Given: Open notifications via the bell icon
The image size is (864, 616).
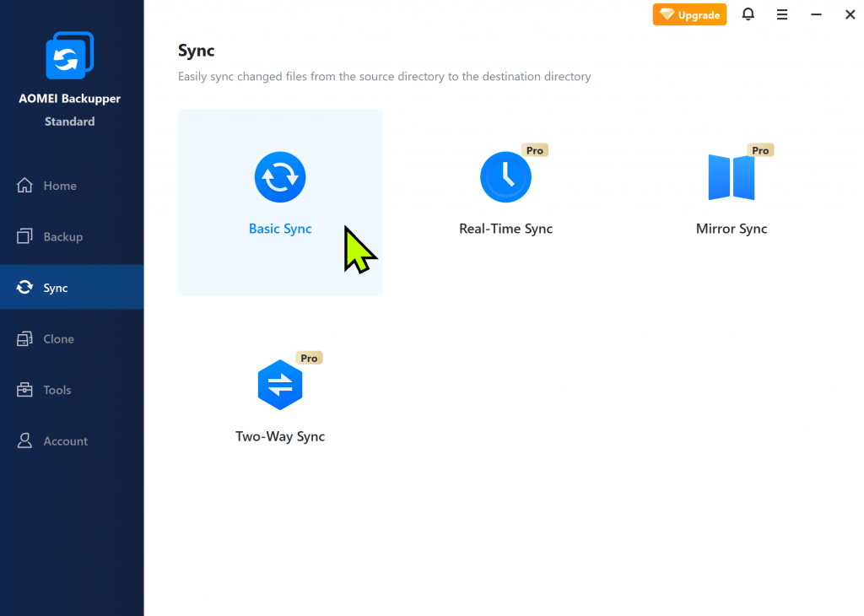Looking at the screenshot, I should point(748,14).
